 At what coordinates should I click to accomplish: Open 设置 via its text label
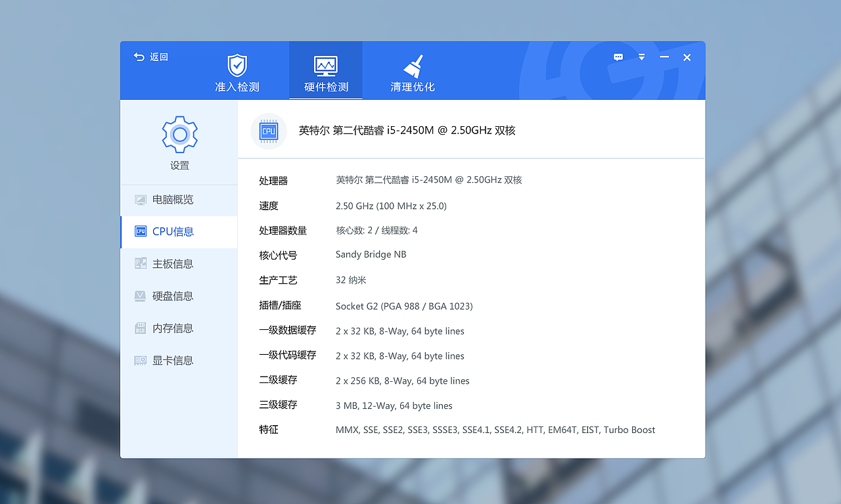coord(179,166)
